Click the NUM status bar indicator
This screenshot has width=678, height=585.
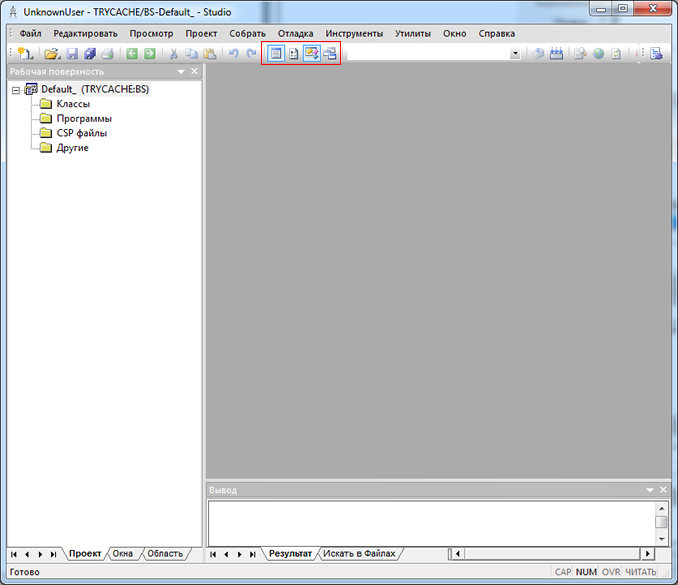pos(586,572)
